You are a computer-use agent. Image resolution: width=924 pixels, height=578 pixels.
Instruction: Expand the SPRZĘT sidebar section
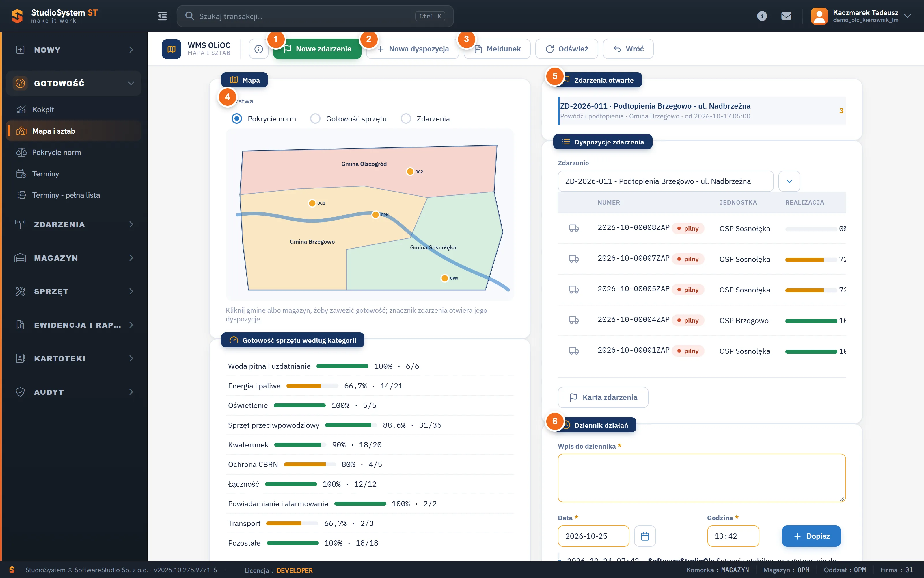point(74,291)
